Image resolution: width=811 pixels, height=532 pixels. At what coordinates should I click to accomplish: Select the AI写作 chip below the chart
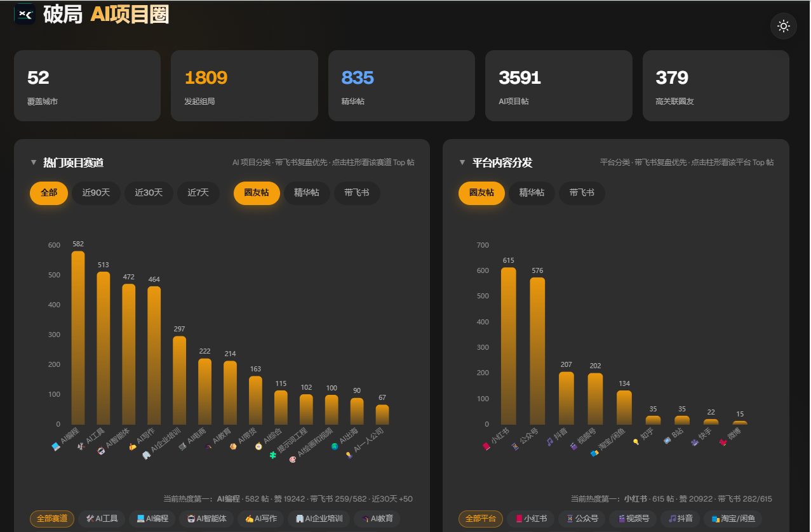tap(261, 519)
